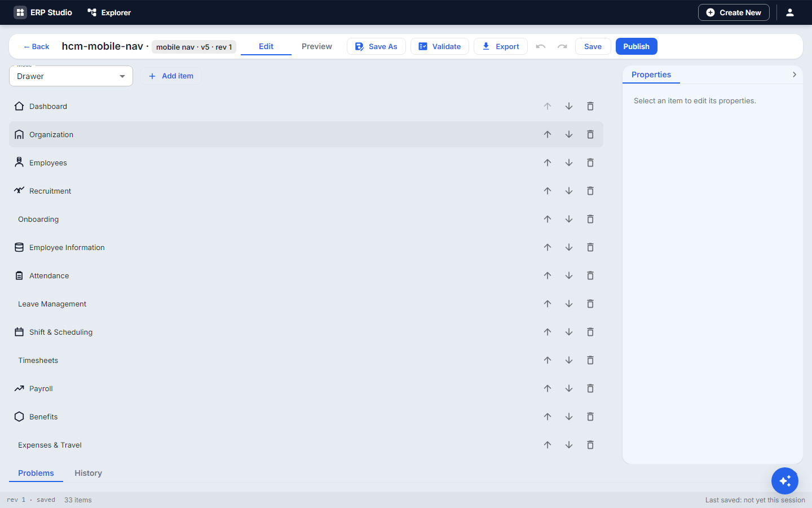Run Validate on the navigation
812x508 pixels.
click(440, 46)
